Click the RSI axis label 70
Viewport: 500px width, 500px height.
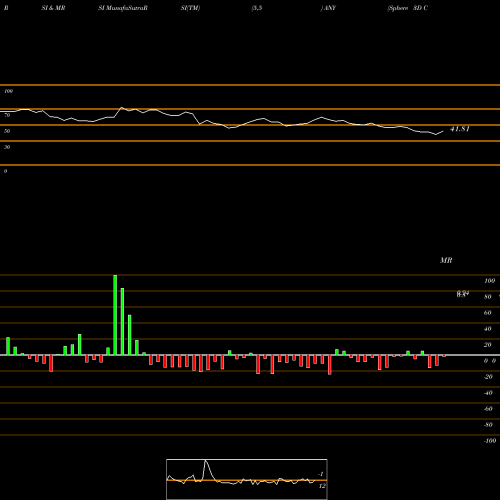click(7, 115)
